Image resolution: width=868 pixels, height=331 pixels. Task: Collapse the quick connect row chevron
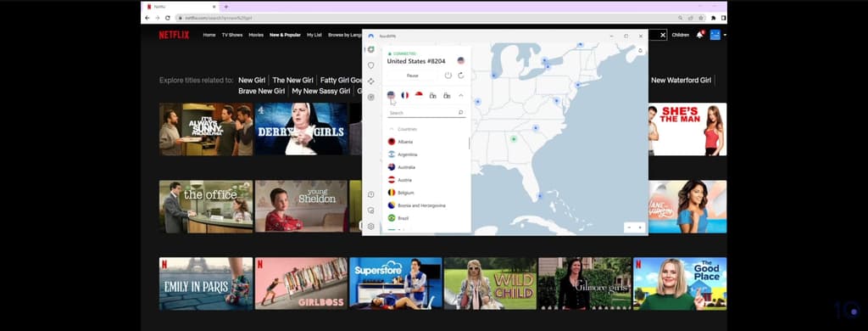460,95
